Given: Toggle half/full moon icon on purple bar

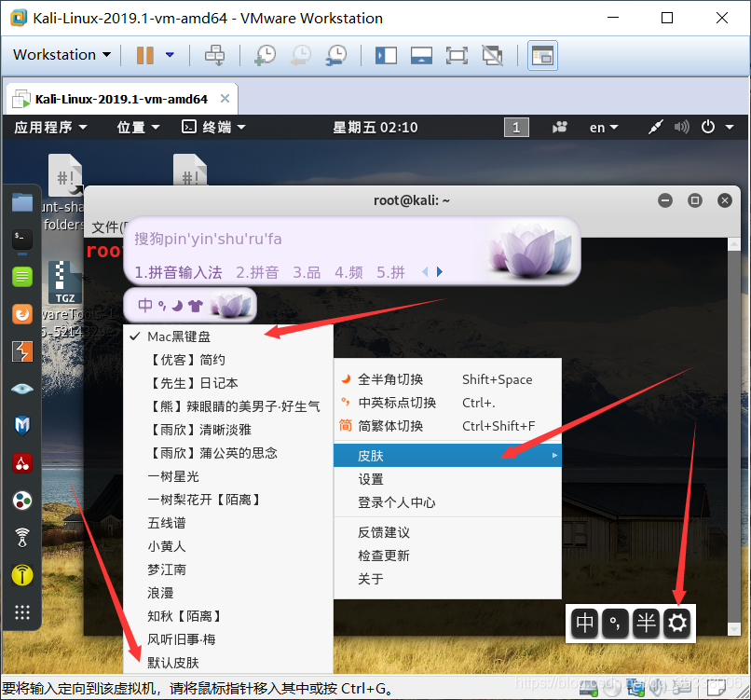Looking at the screenshot, I should click(178, 305).
